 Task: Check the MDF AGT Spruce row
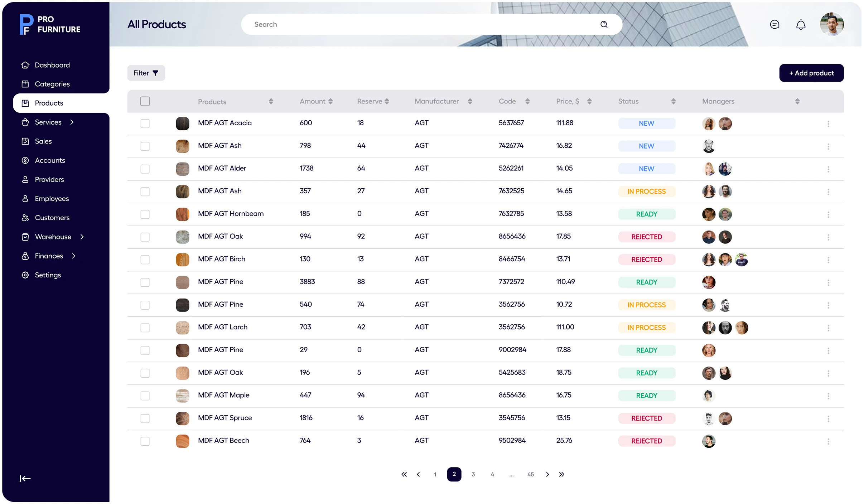tap(145, 418)
